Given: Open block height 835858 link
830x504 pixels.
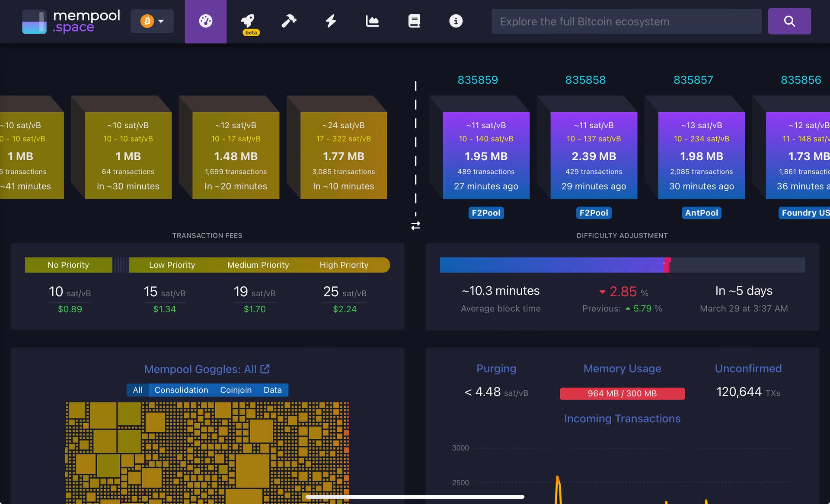Looking at the screenshot, I should point(585,80).
